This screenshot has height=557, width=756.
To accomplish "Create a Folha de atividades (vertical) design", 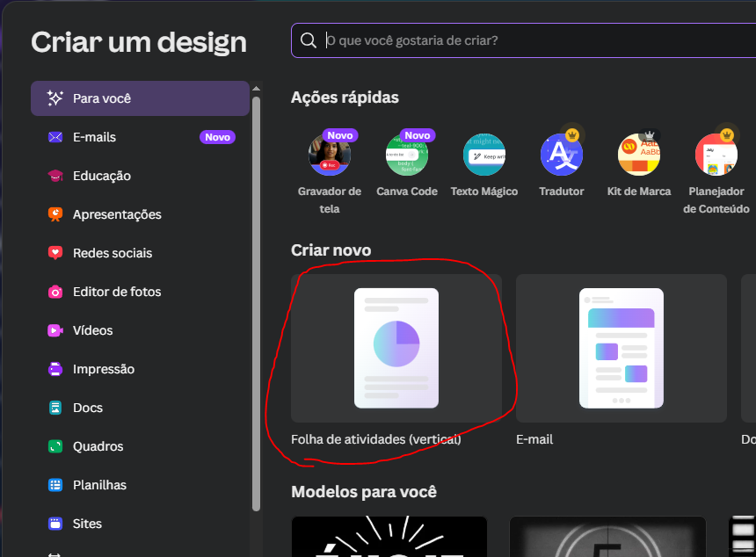I will pyautogui.click(x=396, y=349).
